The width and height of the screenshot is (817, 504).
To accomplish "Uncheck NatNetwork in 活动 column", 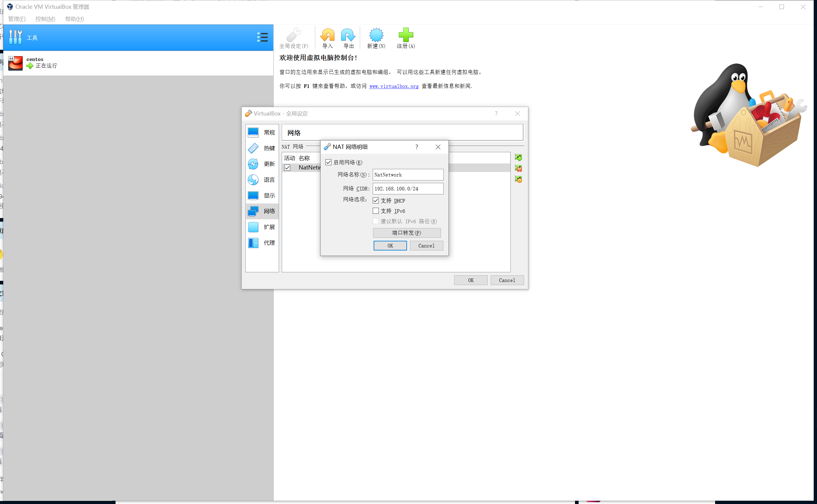I will (287, 168).
